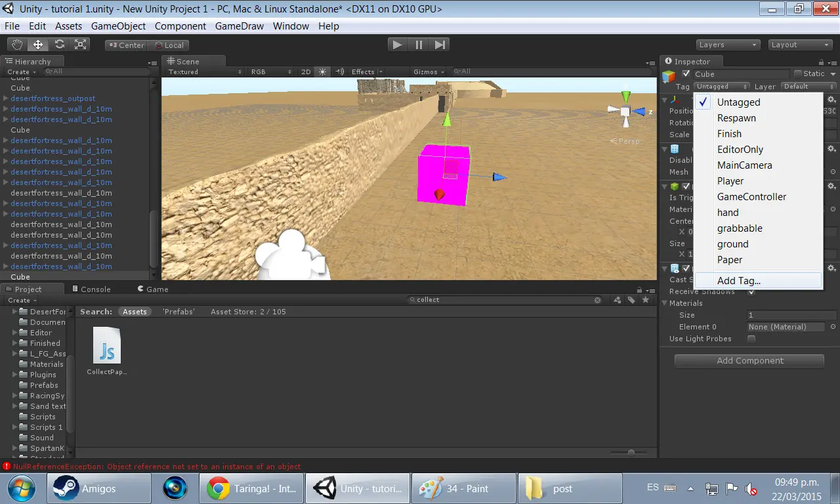Open the Layer Default dropdown
840x504 pixels.
click(808, 86)
